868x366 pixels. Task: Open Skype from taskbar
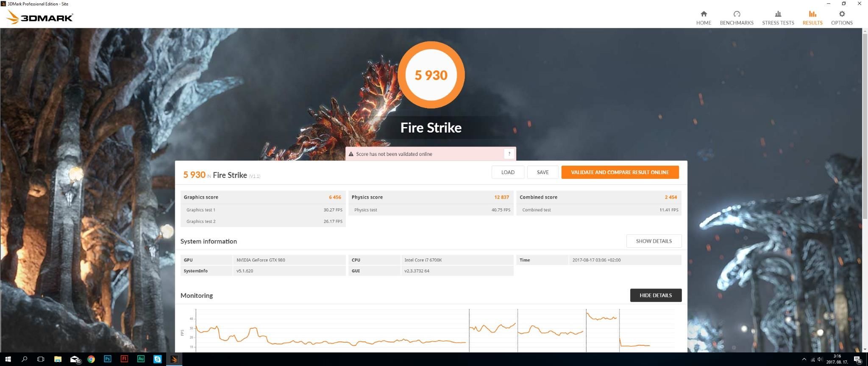(157, 359)
